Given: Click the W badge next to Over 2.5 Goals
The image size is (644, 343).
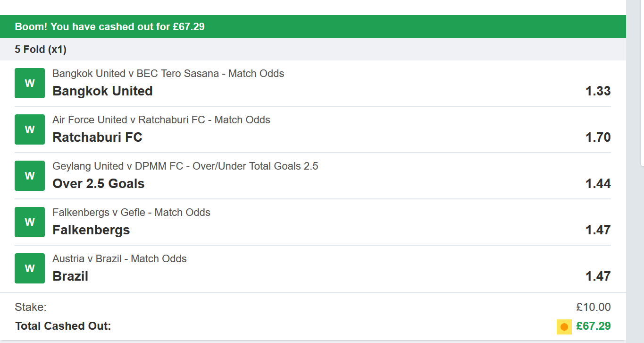Looking at the screenshot, I should pos(30,176).
